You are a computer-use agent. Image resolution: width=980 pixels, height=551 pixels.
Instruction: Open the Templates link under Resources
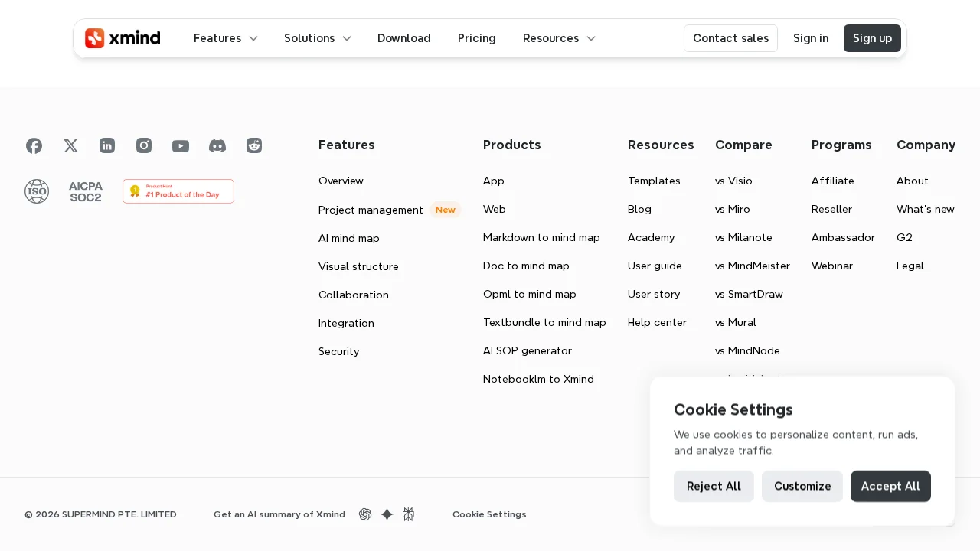[654, 181]
